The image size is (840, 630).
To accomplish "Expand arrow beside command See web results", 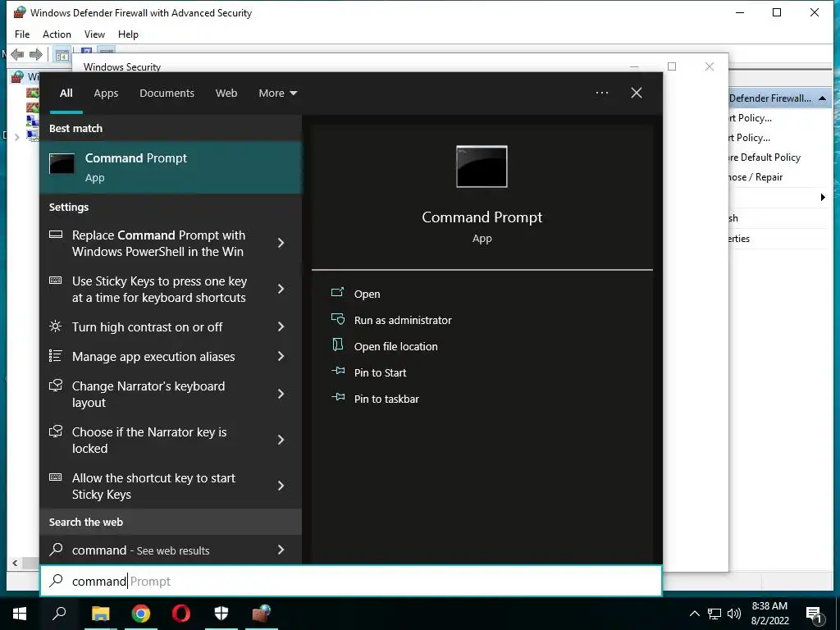I will (281, 550).
